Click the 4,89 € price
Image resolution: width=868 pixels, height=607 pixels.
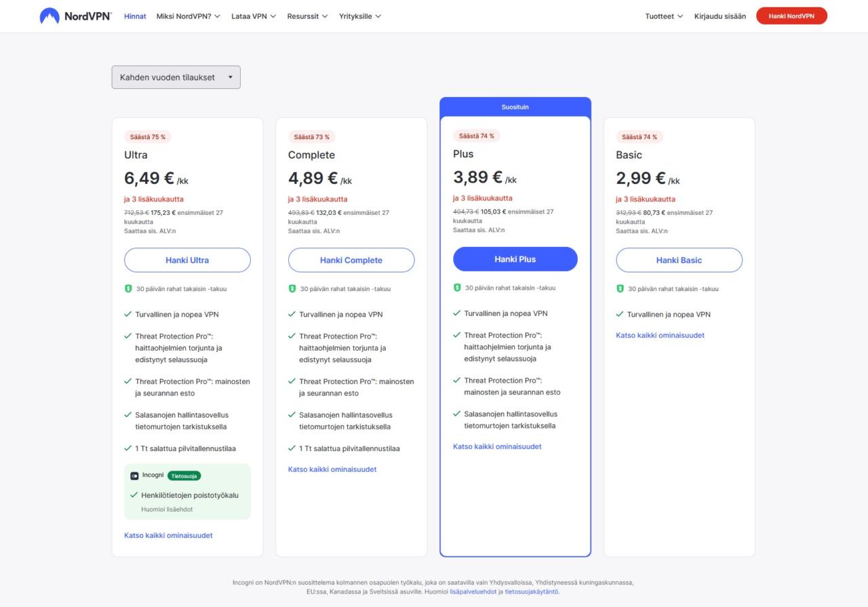click(x=313, y=178)
